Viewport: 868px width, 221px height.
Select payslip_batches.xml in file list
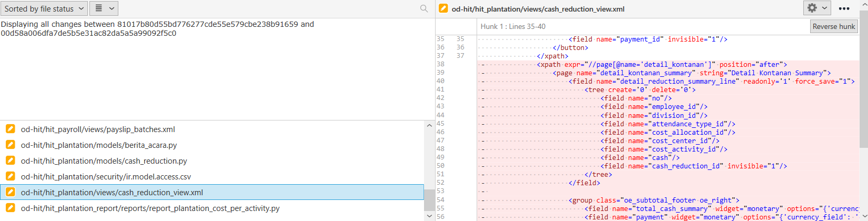[98, 129]
